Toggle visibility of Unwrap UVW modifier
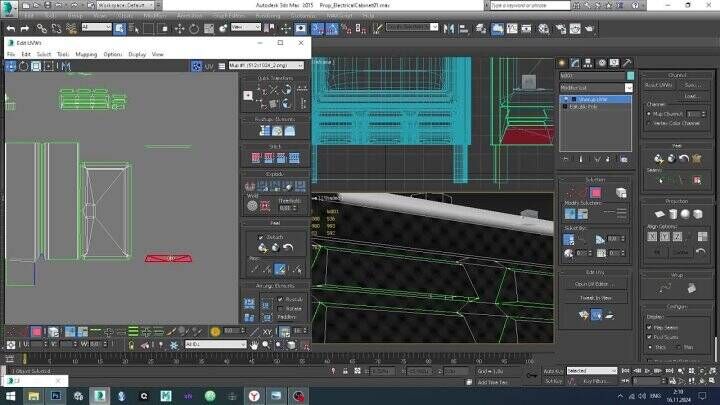Screen dimensions: 720x405 [x=566, y=99]
